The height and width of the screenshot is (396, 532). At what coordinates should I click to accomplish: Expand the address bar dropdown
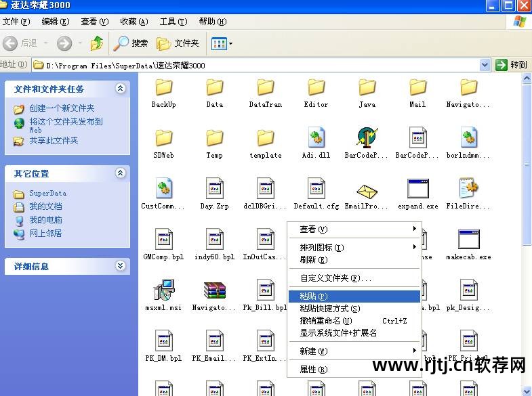485,65
